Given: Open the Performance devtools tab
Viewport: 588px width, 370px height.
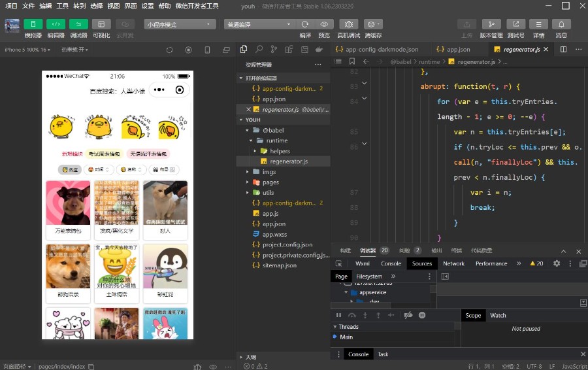Looking at the screenshot, I should (491, 263).
